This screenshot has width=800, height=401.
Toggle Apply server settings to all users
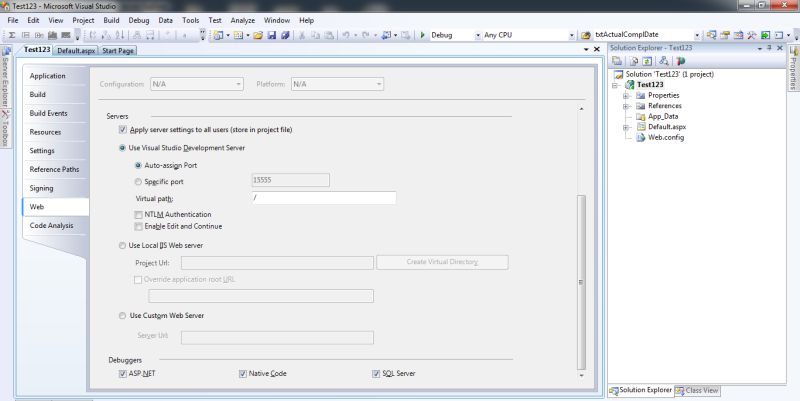[x=122, y=130]
